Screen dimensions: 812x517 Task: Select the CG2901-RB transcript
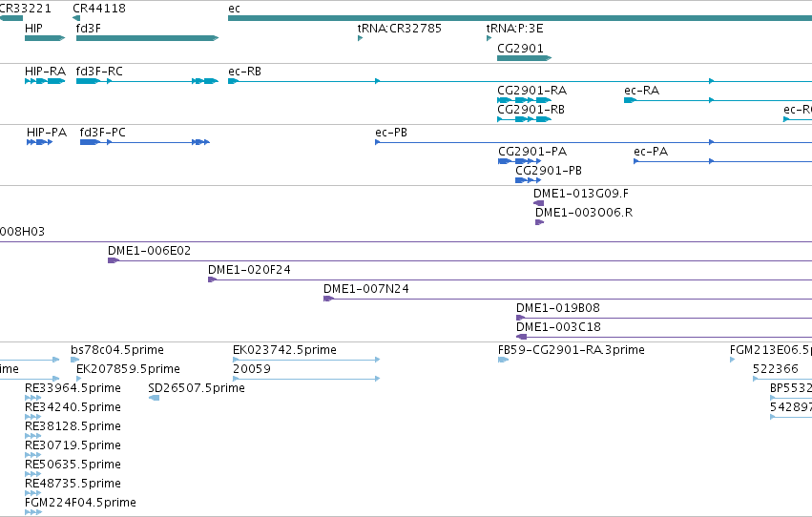pos(524,119)
